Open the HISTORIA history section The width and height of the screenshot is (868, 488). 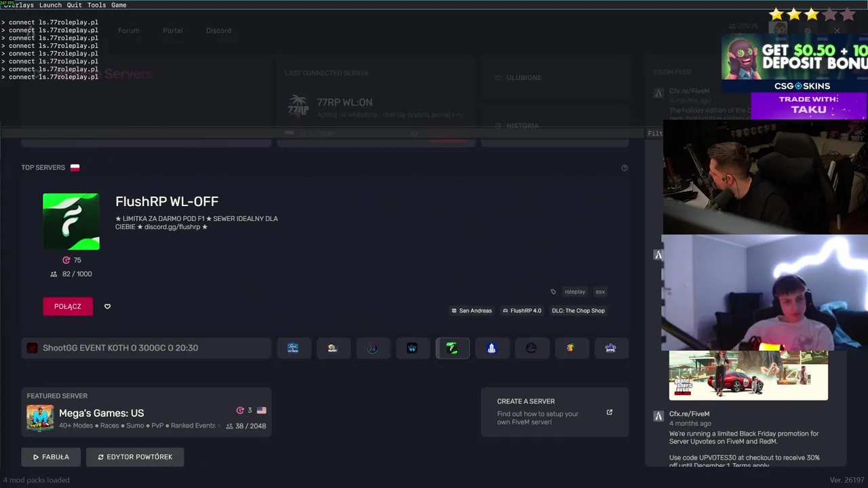(555, 126)
